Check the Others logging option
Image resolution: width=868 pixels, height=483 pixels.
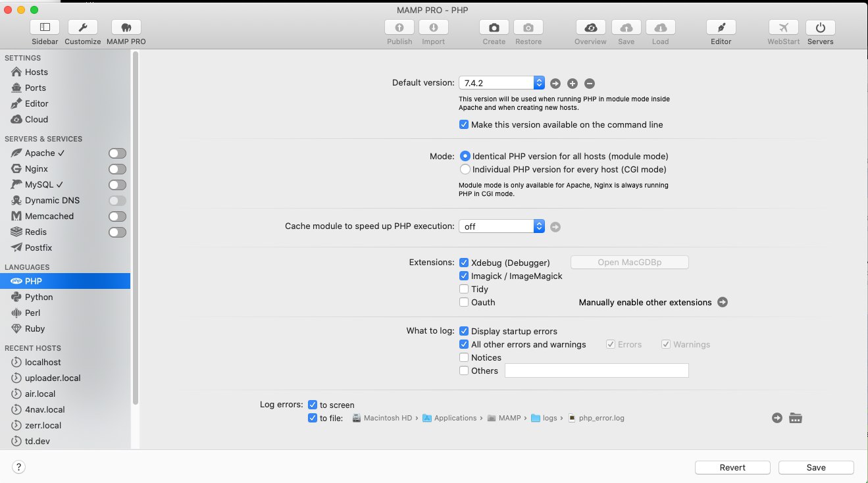[464, 370]
